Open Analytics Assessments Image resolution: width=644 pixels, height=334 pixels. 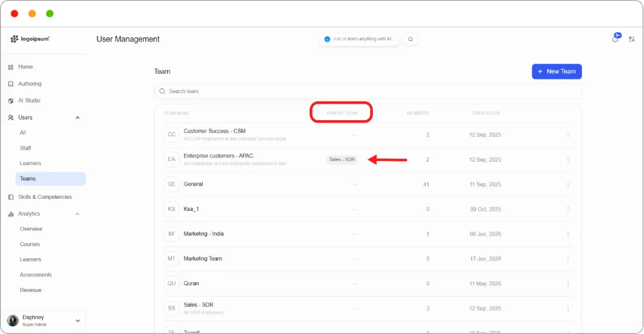tap(35, 275)
